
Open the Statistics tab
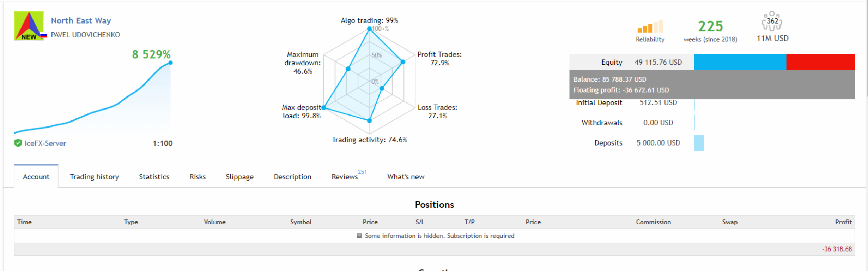(x=154, y=177)
